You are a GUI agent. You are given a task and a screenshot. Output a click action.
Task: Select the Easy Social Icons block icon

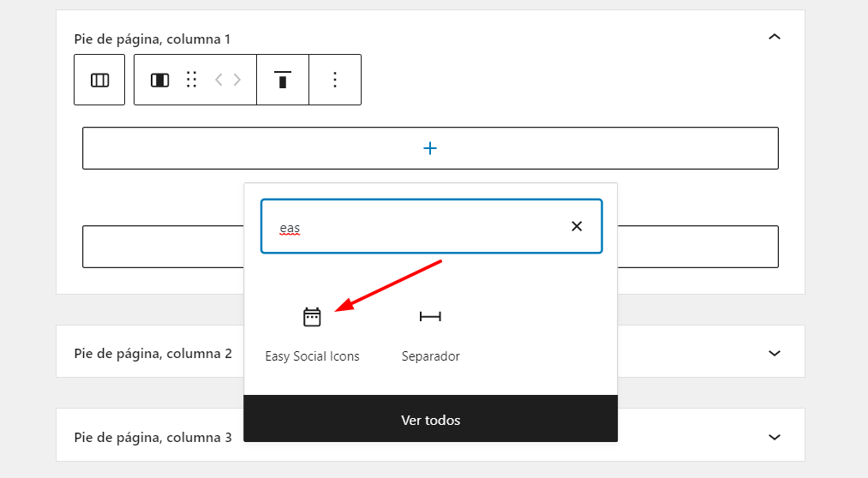coord(312,317)
